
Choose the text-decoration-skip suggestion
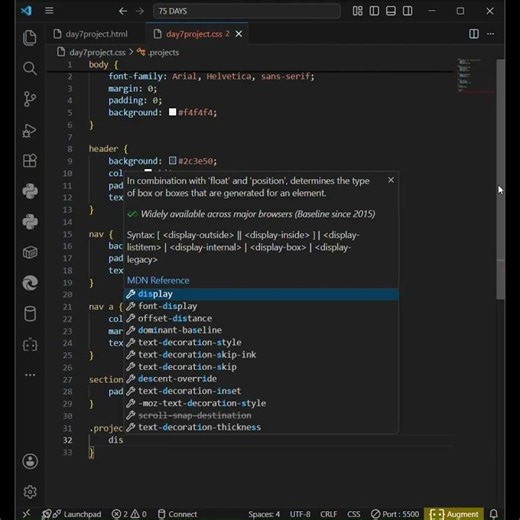pyautogui.click(x=261, y=367)
